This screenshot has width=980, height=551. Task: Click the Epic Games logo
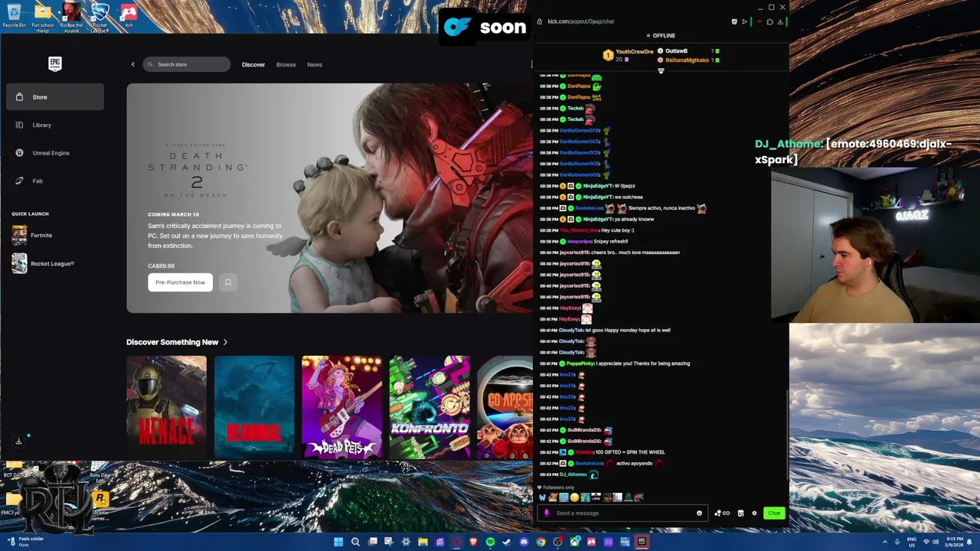coord(54,64)
